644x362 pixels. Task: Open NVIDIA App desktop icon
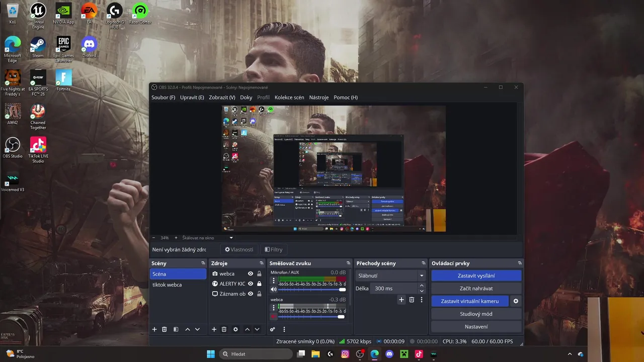tap(63, 14)
